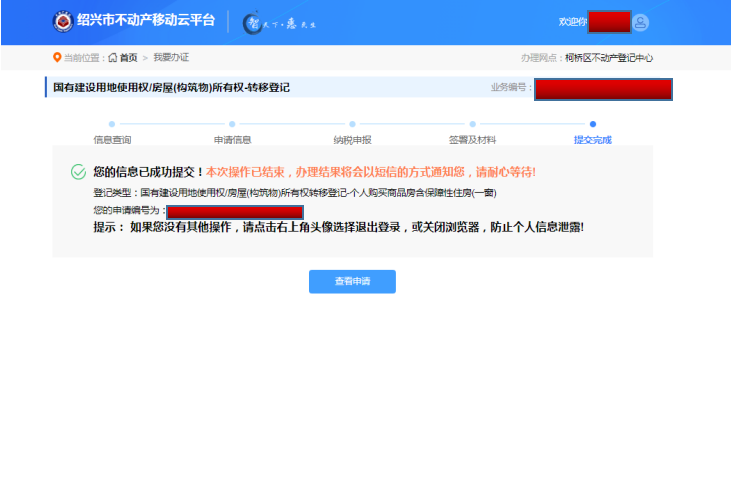Click the 绍兴市不动产移动云平台 emblem logo
Image resolution: width=731 pixels, height=487 pixels.
[x=63, y=21]
